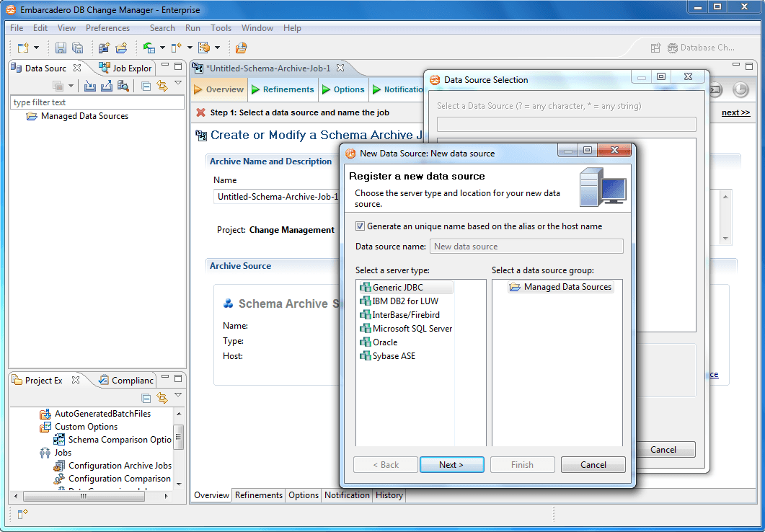Collapse all in the Data Source panel
The image size is (765, 532).
[x=146, y=87]
